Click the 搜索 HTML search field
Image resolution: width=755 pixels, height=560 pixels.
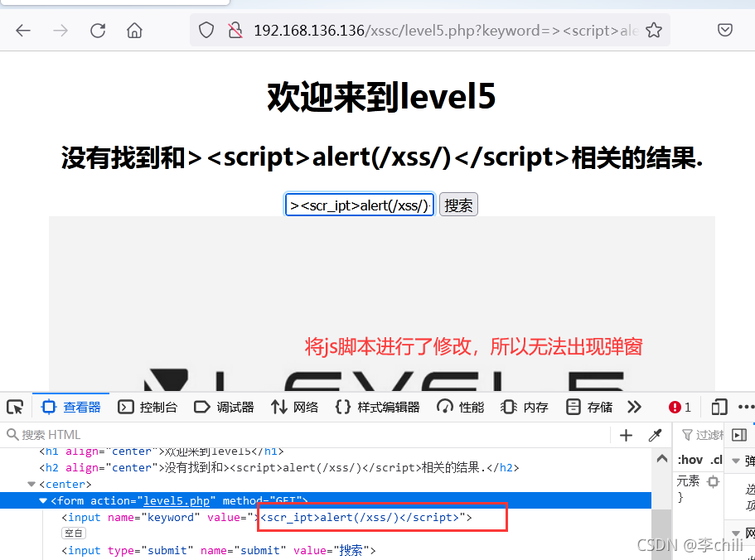(x=306, y=435)
